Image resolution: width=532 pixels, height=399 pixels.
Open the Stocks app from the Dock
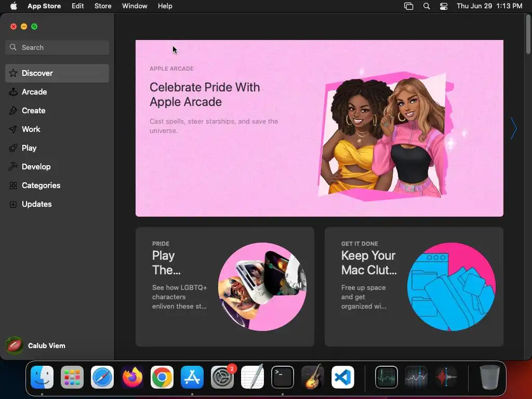pyautogui.click(x=416, y=377)
